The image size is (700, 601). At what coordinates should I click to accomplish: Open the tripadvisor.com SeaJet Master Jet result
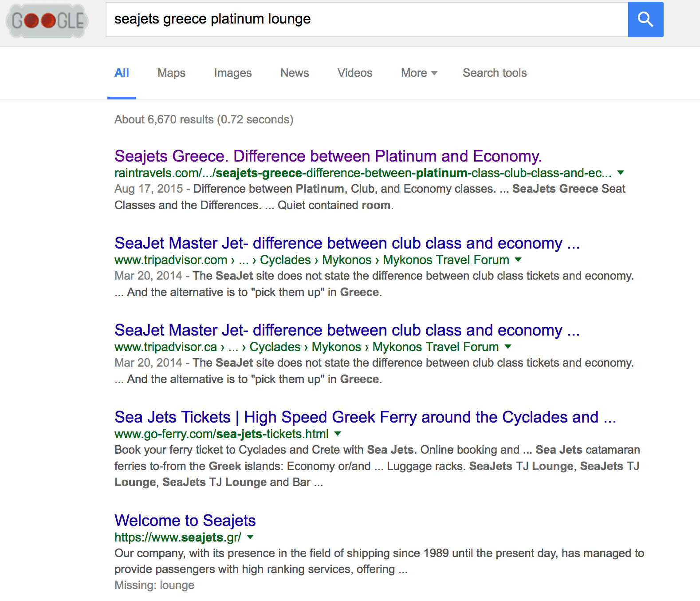tap(347, 243)
